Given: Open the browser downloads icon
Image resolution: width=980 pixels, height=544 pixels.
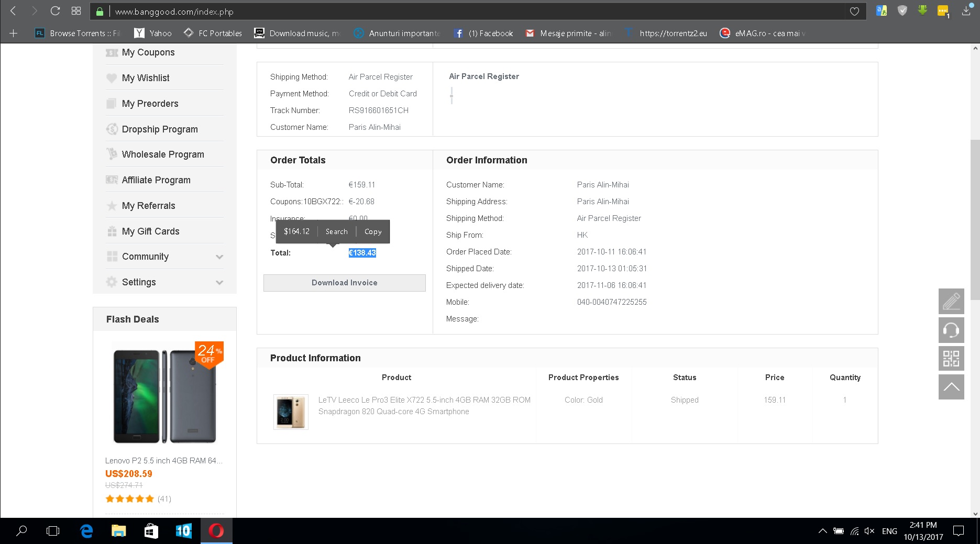Looking at the screenshot, I should pos(966,11).
